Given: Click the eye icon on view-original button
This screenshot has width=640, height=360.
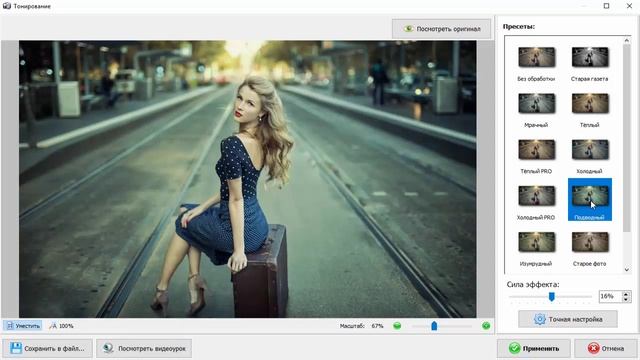Looking at the screenshot, I should pos(408,29).
